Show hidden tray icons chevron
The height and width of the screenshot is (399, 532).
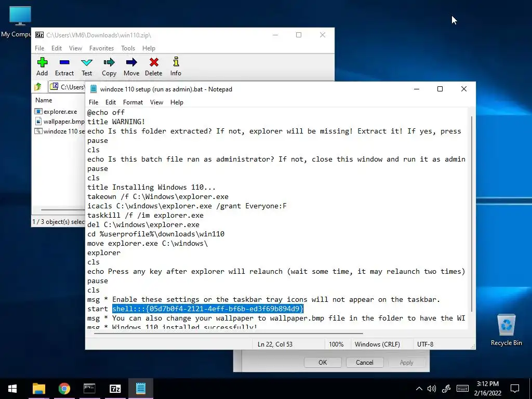pyautogui.click(x=419, y=389)
